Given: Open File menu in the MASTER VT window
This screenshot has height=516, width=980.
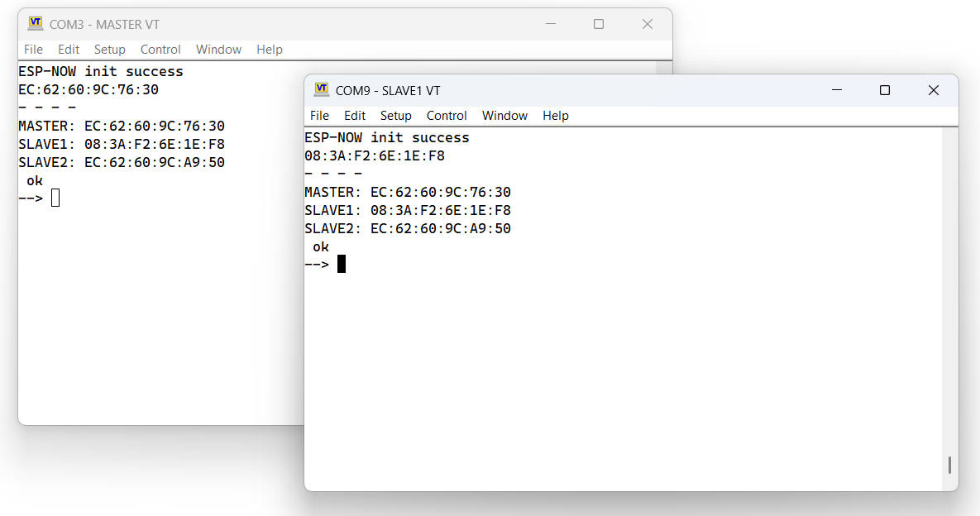Looking at the screenshot, I should 33,50.
